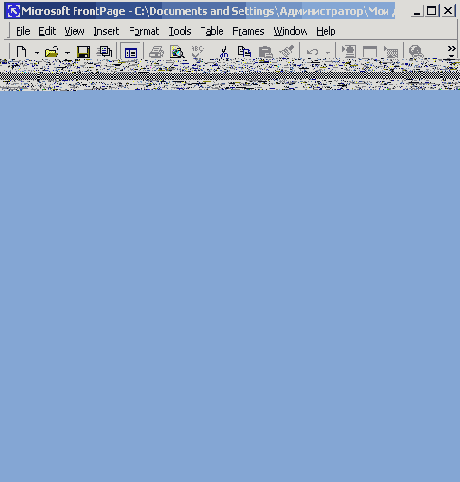
Task: Click the Cut scissors icon
Action: pos(224,52)
